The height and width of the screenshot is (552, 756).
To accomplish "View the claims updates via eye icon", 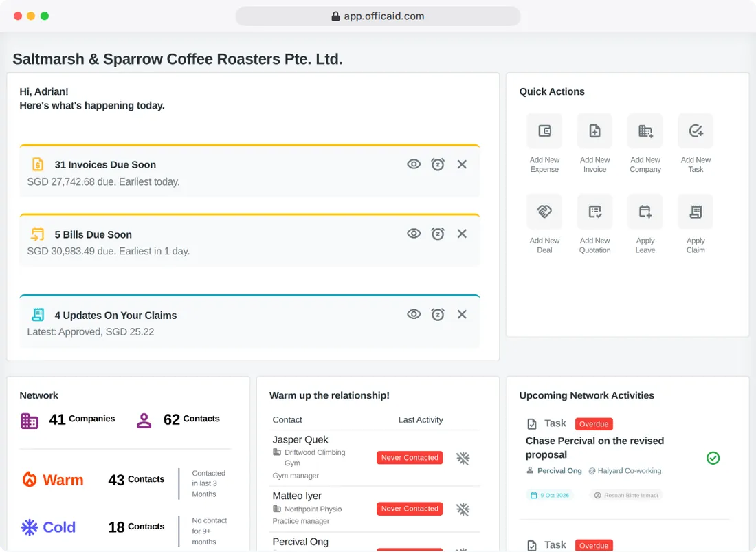I will [414, 314].
